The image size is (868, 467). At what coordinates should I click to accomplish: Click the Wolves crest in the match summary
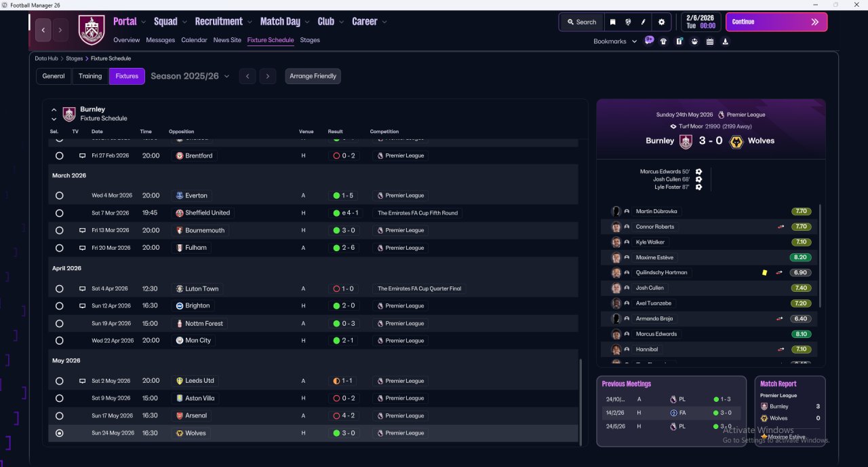coord(736,141)
